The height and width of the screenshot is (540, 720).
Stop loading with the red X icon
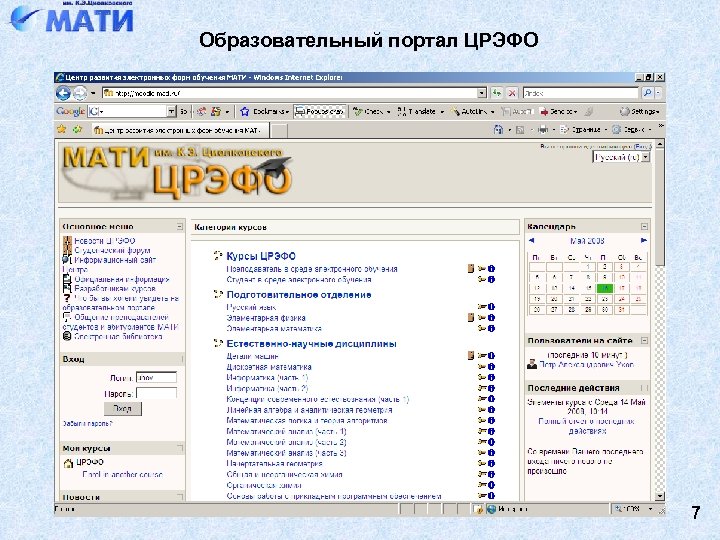click(x=512, y=93)
